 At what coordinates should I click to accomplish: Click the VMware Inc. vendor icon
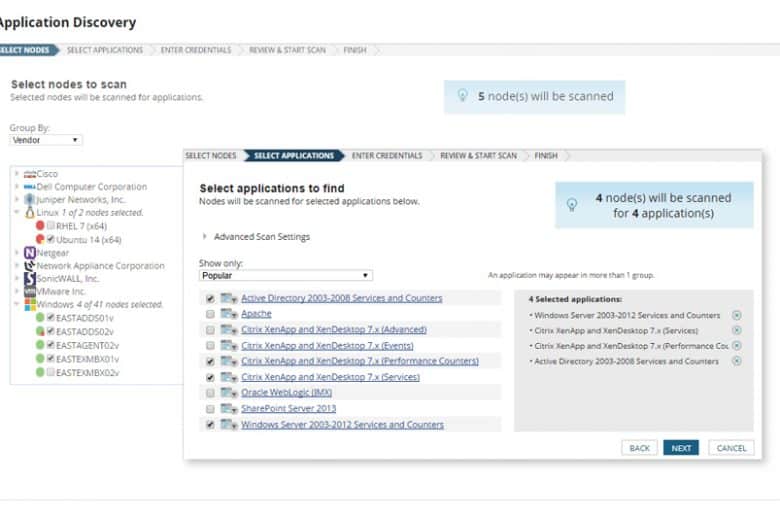click(x=30, y=292)
